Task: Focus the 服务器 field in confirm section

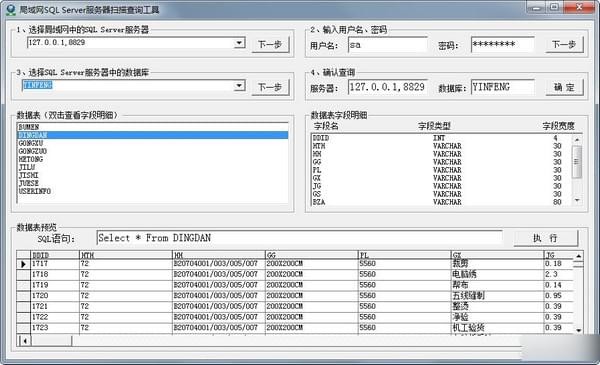Action: pos(387,87)
